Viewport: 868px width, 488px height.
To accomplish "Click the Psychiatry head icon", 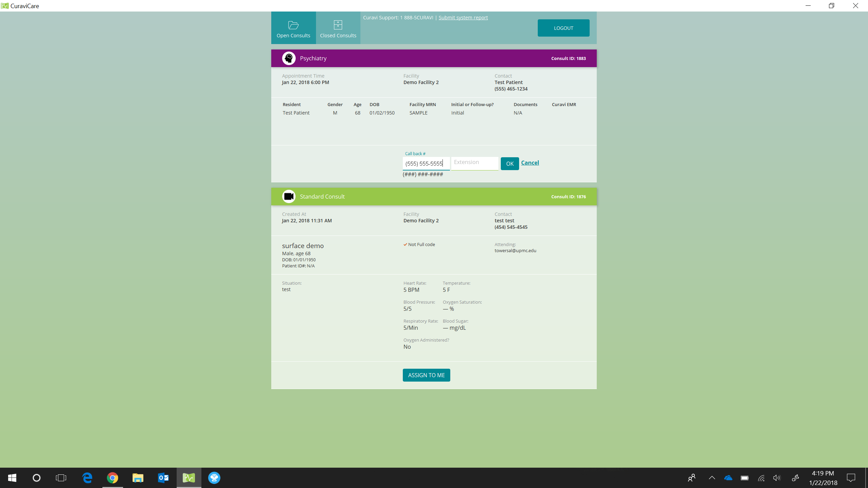I will pyautogui.click(x=289, y=58).
